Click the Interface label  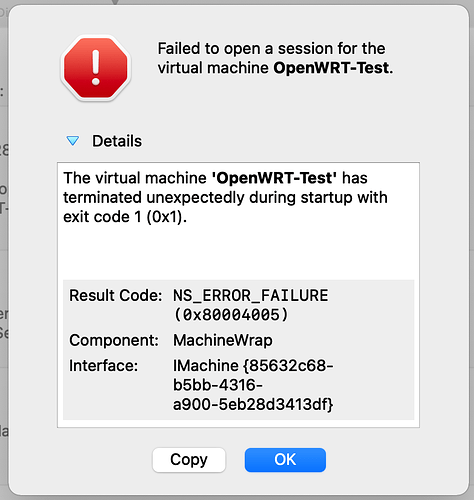(103, 366)
